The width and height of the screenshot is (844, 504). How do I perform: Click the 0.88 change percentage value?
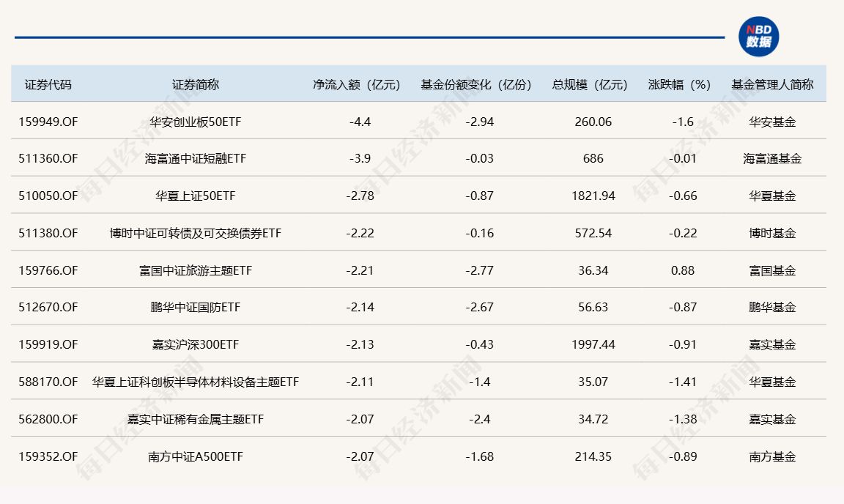[683, 270]
